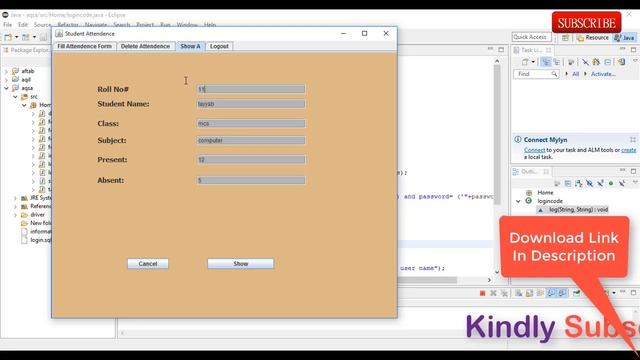Viewport: 640px width, 360px height.
Task: Open Eclipse Edit menu
Action: [x=23, y=25]
